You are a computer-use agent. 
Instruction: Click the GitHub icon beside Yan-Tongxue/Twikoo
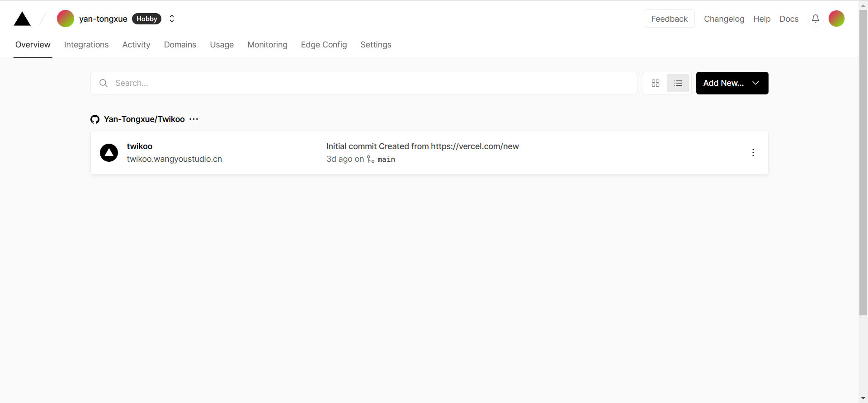(95, 119)
